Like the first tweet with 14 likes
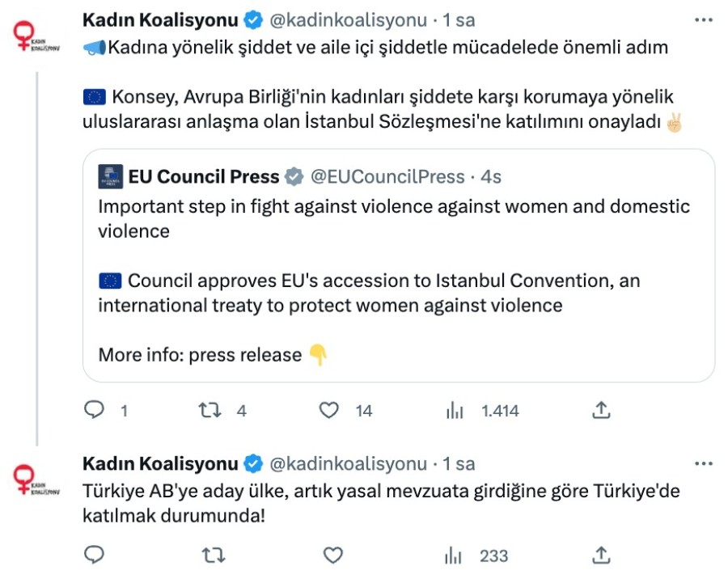 pyautogui.click(x=329, y=411)
